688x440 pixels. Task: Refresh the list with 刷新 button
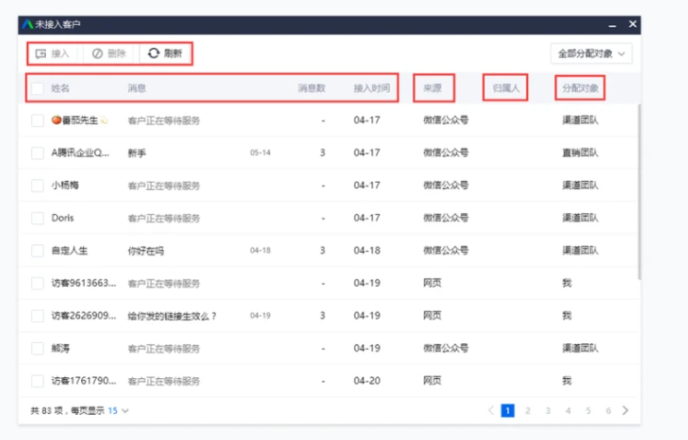[x=165, y=54]
